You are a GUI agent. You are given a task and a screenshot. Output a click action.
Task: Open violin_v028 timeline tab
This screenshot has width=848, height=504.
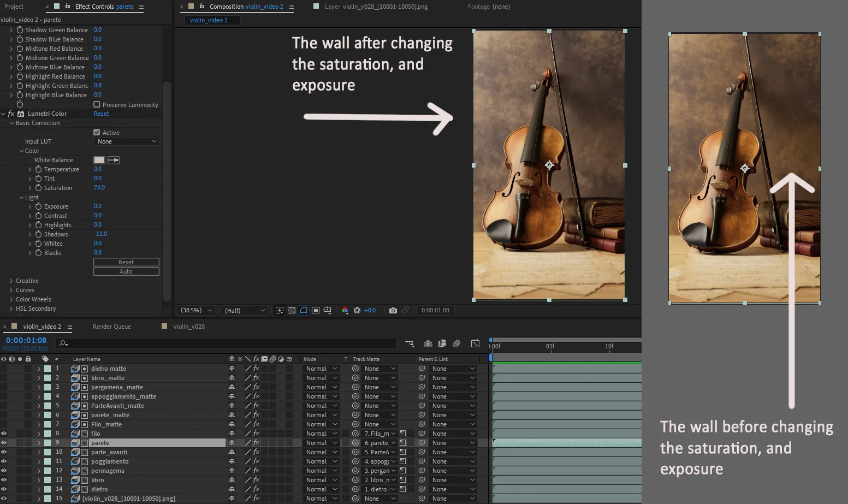click(189, 327)
